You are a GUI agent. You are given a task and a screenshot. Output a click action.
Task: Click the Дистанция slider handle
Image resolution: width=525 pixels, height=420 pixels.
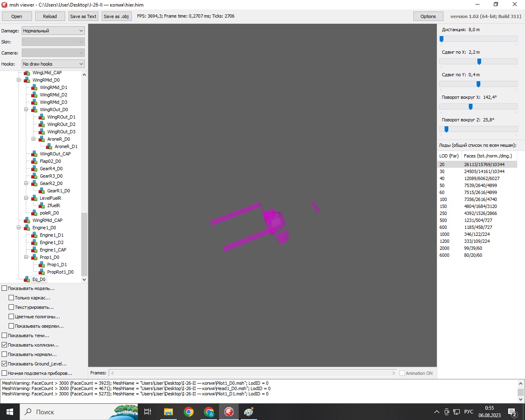point(441,39)
